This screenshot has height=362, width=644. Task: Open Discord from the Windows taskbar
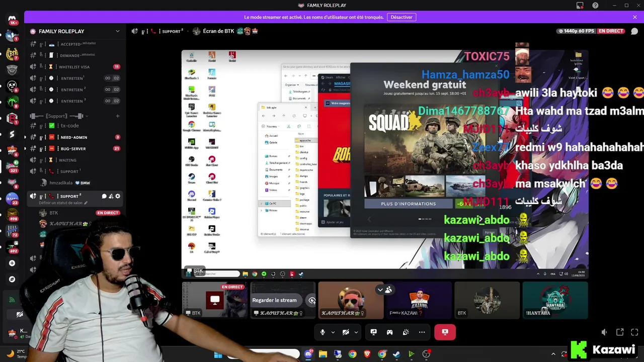pos(308,354)
